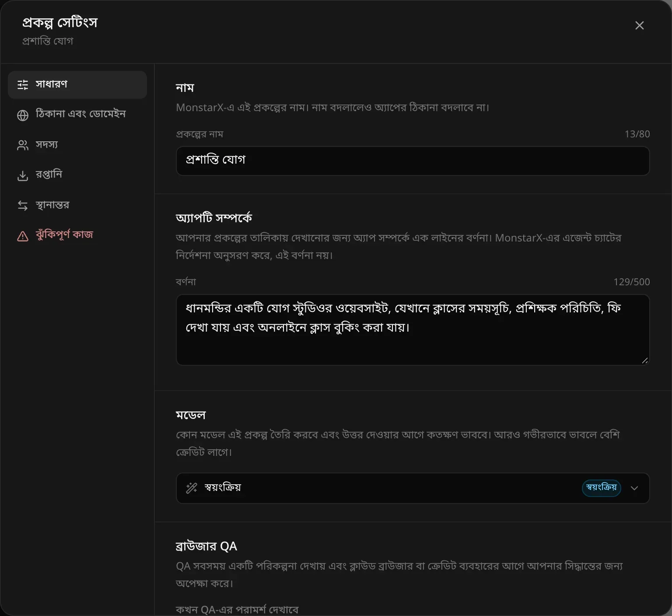Click the প্রশান্তি যোগ subtitle under title

point(48,41)
